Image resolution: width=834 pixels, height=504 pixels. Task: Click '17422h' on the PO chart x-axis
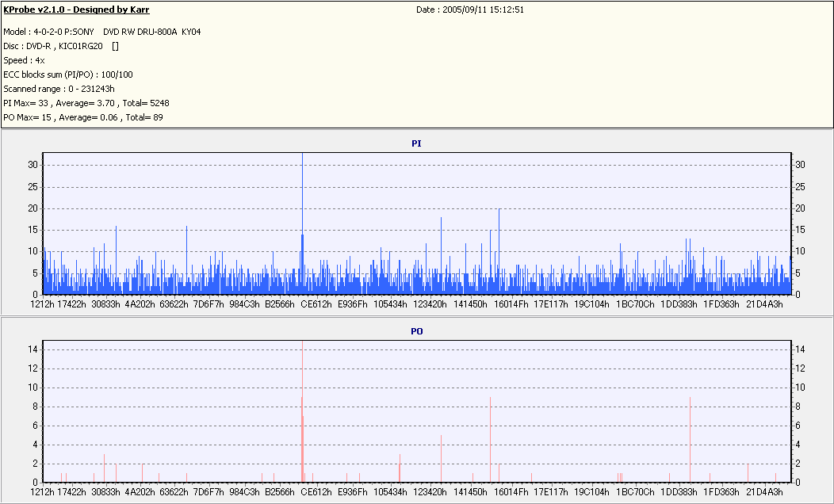72,492
